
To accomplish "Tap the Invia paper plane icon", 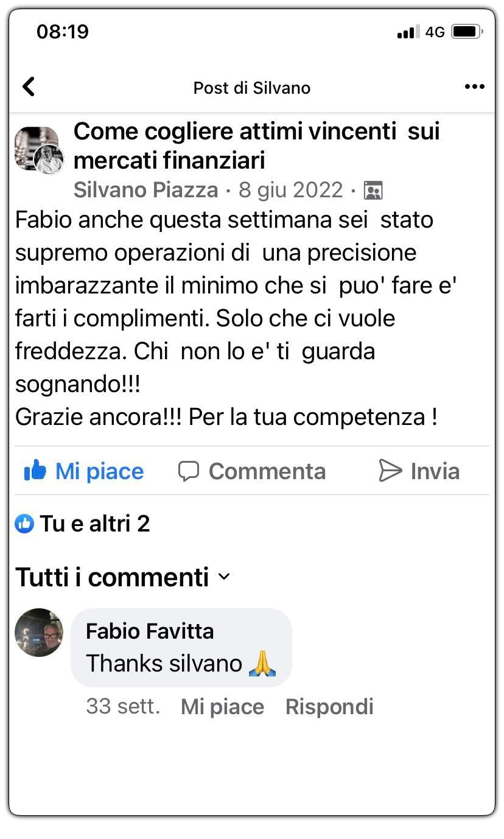I will point(390,471).
